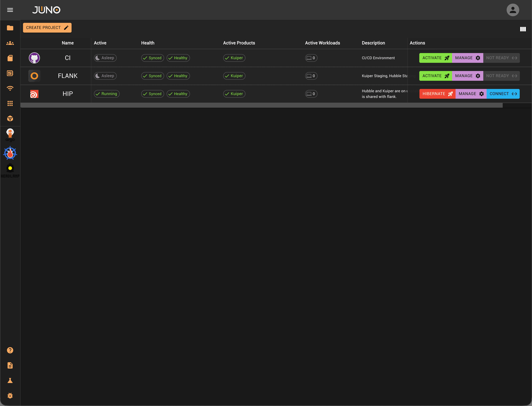Sort by Active Workloads column header
Viewport: 532px width, 406px height.
tap(322, 43)
